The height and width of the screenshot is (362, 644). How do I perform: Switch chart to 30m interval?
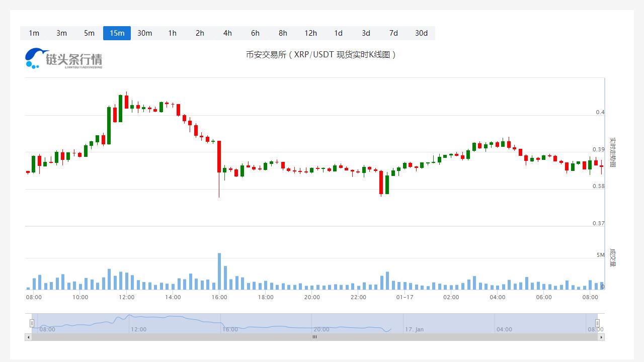pos(144,33)
